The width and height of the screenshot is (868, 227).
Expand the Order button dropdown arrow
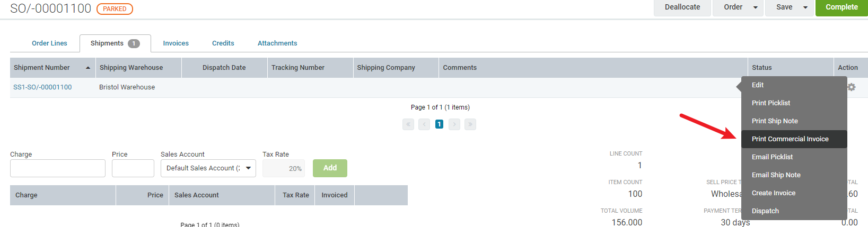pyautogui.click(x=756, y=7)
